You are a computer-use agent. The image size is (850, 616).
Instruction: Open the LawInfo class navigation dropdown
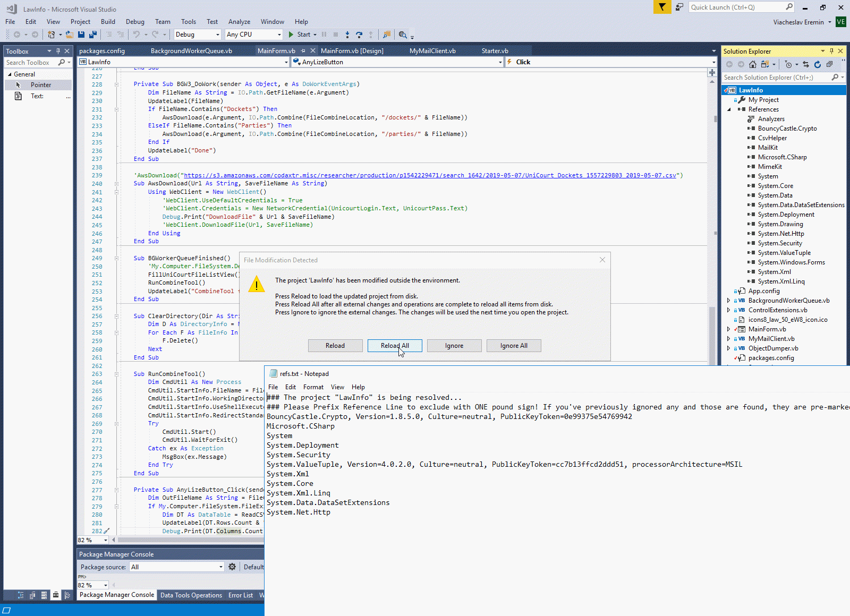(183, 62)
